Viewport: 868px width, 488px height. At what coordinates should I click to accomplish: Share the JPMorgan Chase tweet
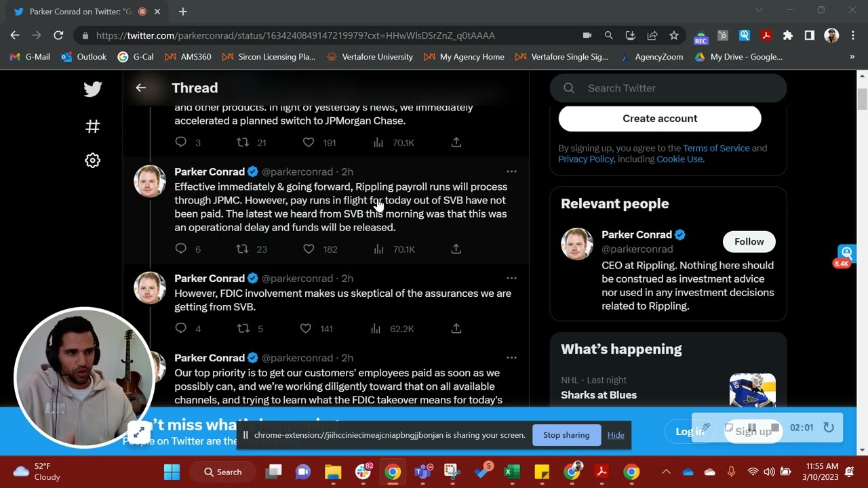tap(456, 142)
